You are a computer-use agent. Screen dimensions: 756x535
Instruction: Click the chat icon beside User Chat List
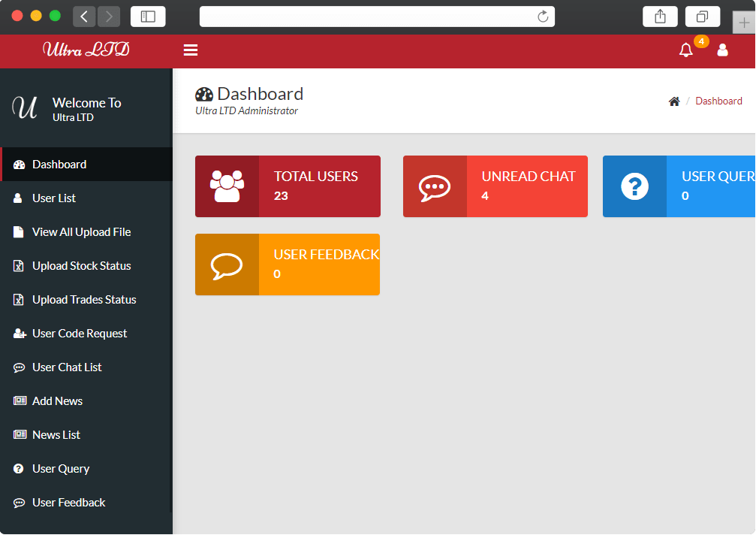19,367
